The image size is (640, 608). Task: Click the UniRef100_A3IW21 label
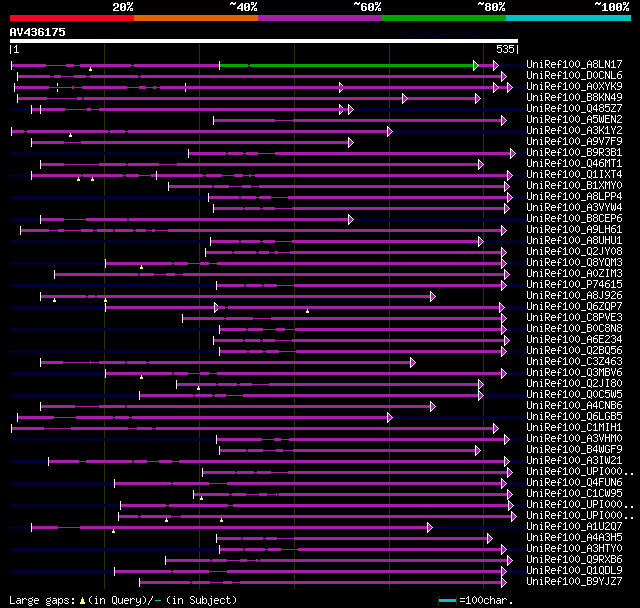574,461
